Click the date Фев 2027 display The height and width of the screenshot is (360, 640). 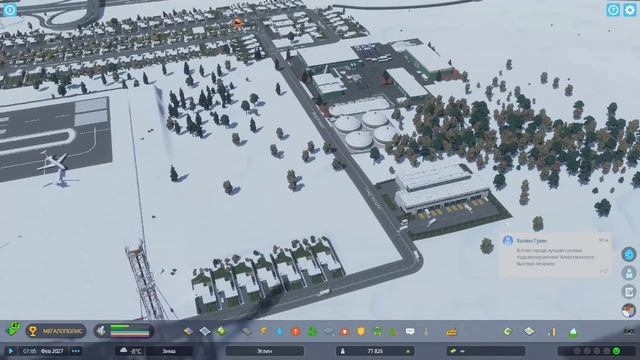pyautogui.click(x=52, y=351)
